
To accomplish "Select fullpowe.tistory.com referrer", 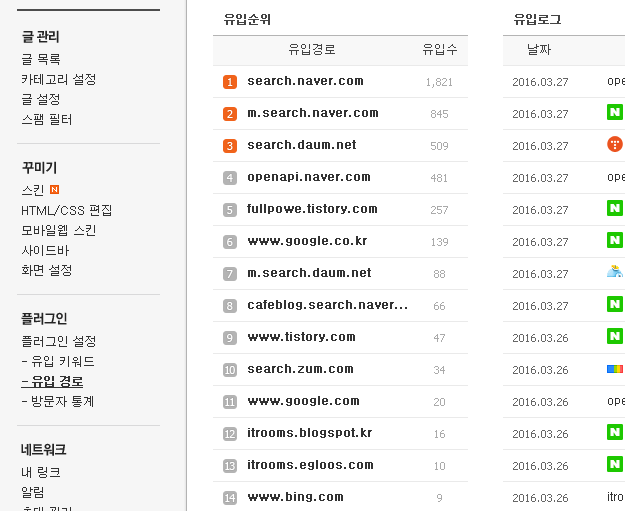I will (x=312, y=209).
